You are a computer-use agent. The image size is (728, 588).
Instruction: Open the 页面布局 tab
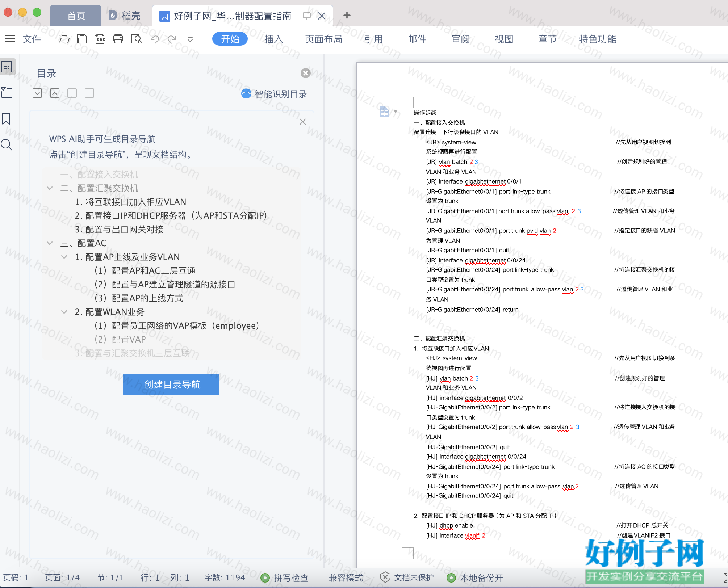click(x=323, y=39)
